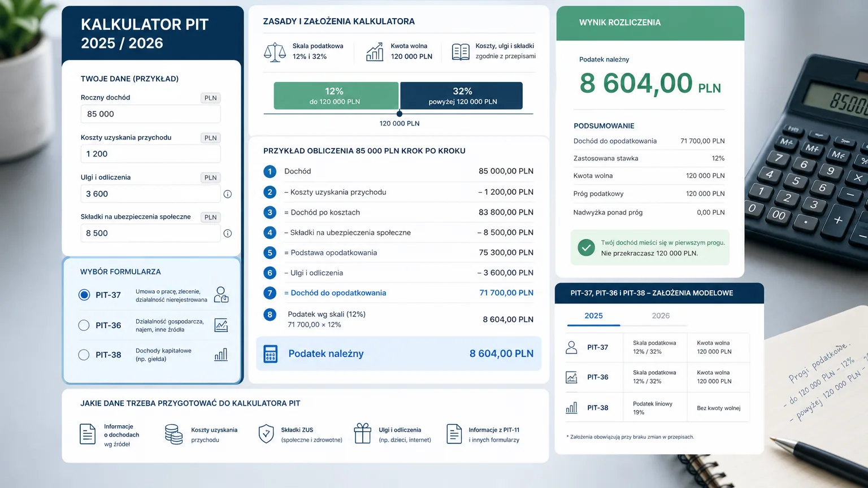Screen dimensions: 868x488
Task: Click the PIT-36 line chart icon in Wybór formularza
Action: click(x=221, y=325)
